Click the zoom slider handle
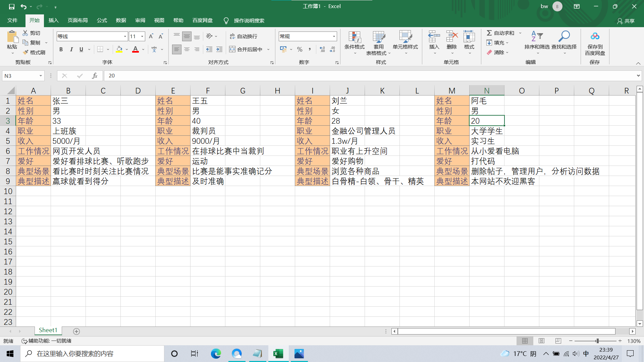Screen dimensions: 644x362 point(597,341)
